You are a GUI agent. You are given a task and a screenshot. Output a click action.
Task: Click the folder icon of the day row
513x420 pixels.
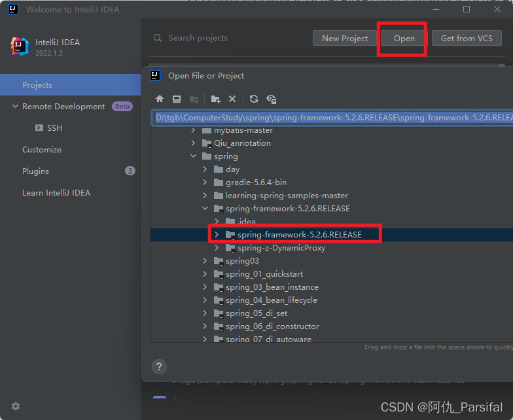(219, 169)
